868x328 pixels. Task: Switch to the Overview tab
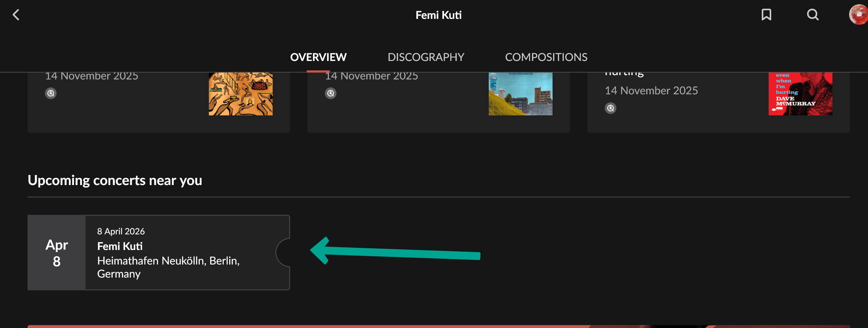point(318,57)
